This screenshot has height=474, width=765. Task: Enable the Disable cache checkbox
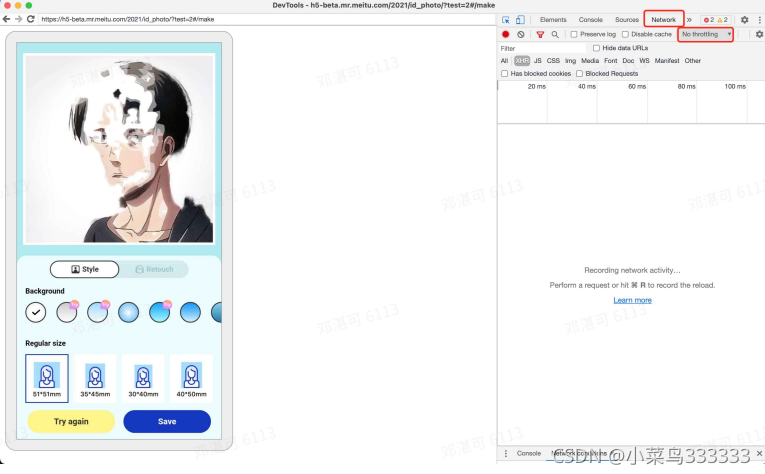tap(625, 34)
